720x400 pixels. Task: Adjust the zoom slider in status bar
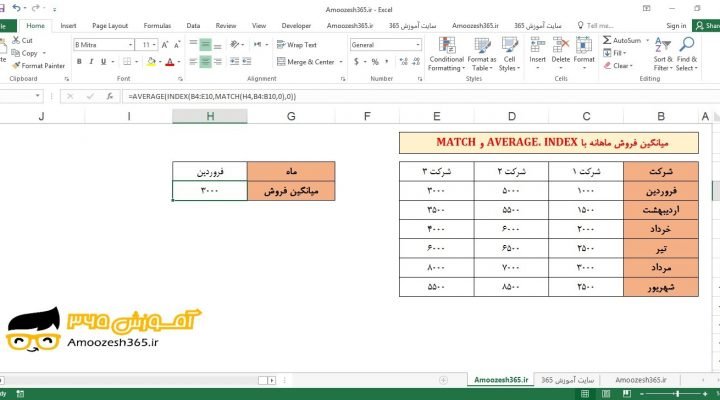coord(677,394)
